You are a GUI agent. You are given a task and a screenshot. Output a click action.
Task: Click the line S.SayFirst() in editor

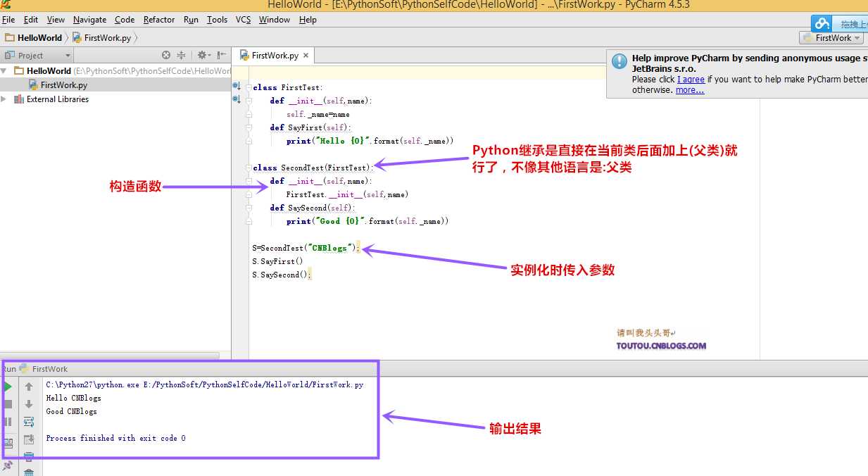point(277,261)
